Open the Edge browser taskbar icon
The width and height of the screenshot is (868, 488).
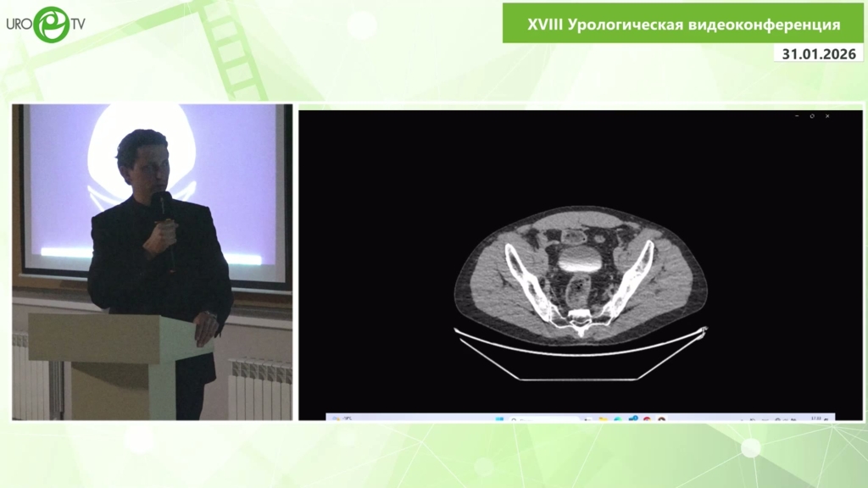(x=617, y=419)
